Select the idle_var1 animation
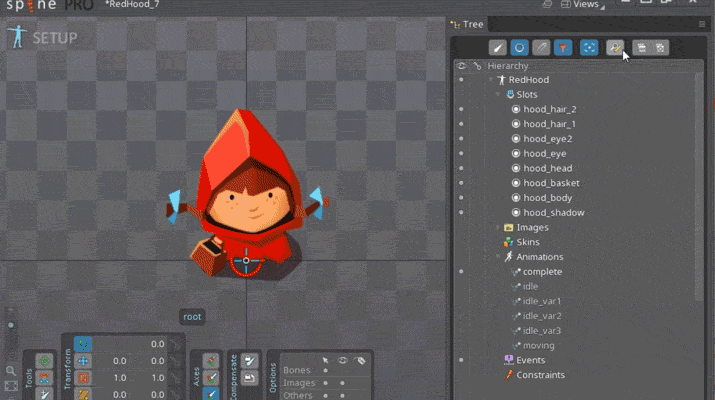 coord(541,301)
